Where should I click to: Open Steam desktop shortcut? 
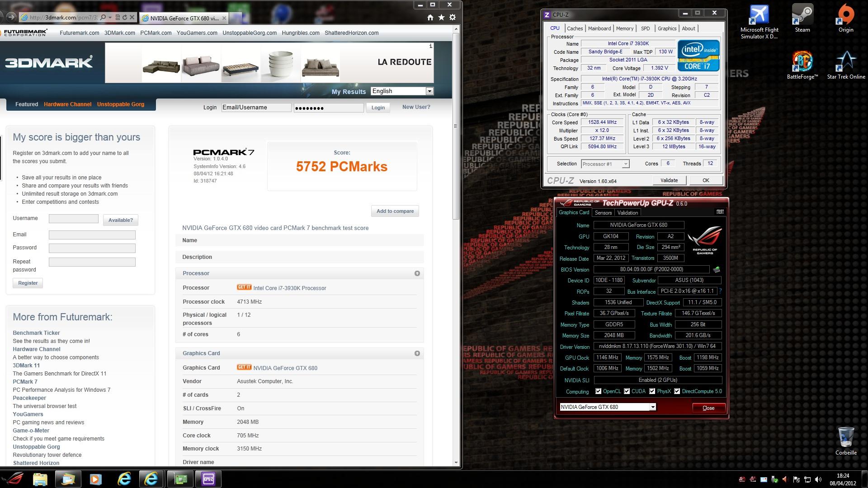(x=802, y=19)
